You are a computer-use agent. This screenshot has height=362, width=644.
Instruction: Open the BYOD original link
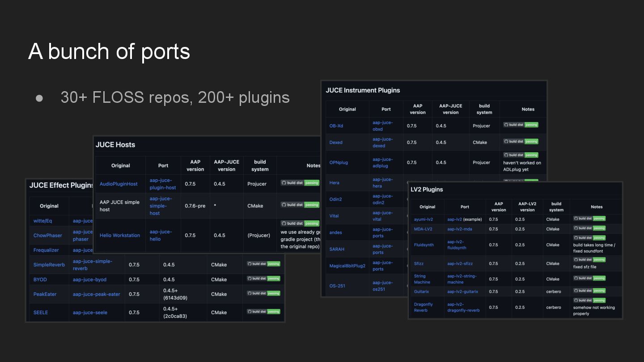pyautogui.click(x=40, y=279)
